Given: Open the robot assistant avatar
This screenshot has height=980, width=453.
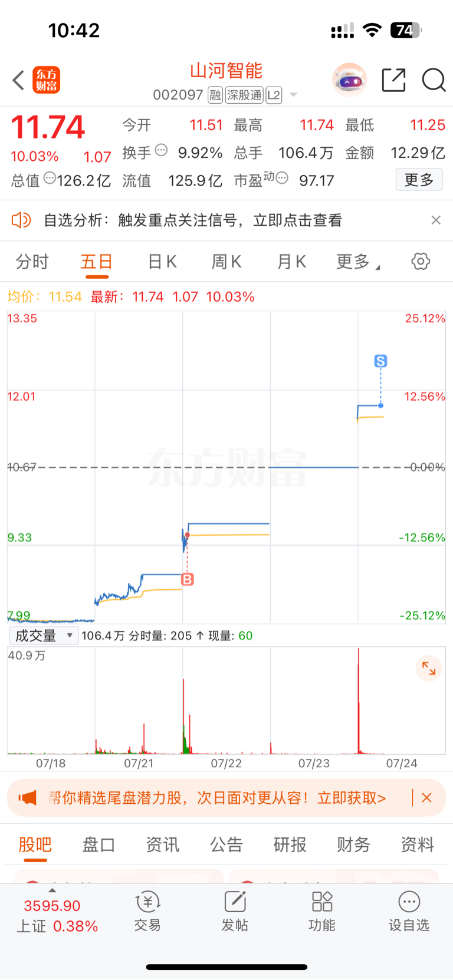Looking at the screenshot, I should (x=349, y=80).
